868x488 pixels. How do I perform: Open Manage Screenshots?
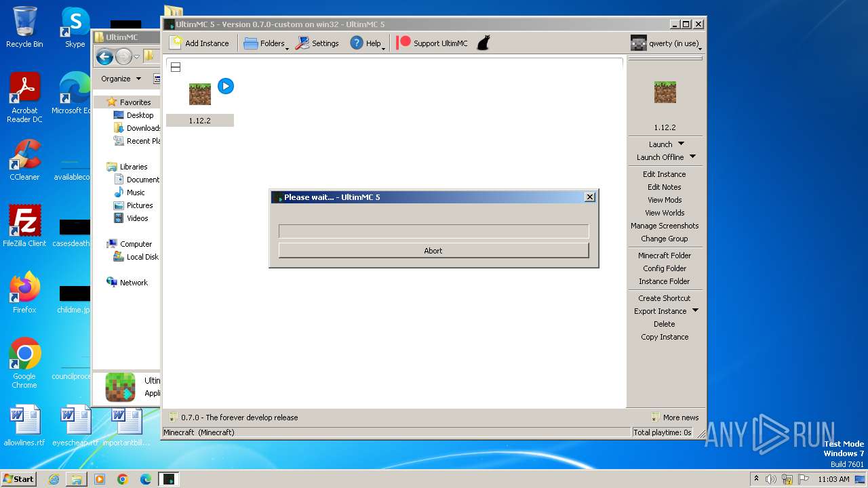point(665,226)
